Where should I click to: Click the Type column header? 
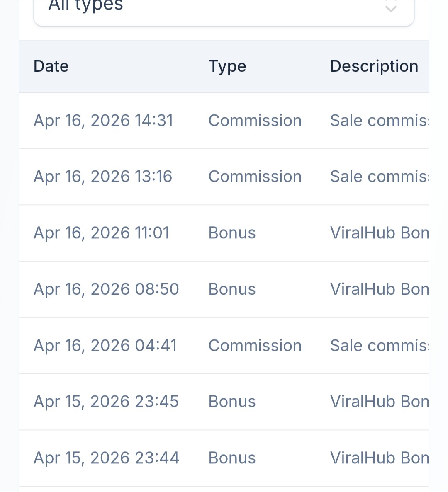coord(227,67)
